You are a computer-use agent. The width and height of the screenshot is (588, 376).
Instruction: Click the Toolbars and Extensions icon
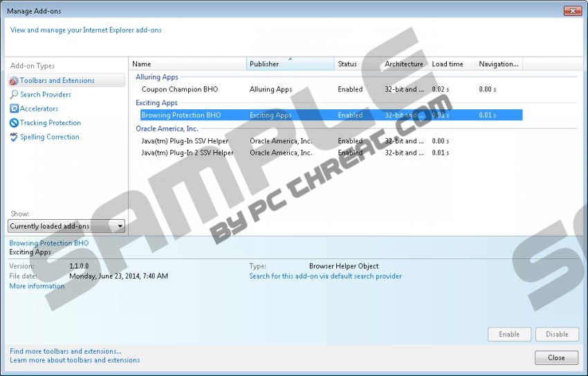pyautogui.click(x=14, y=81)
